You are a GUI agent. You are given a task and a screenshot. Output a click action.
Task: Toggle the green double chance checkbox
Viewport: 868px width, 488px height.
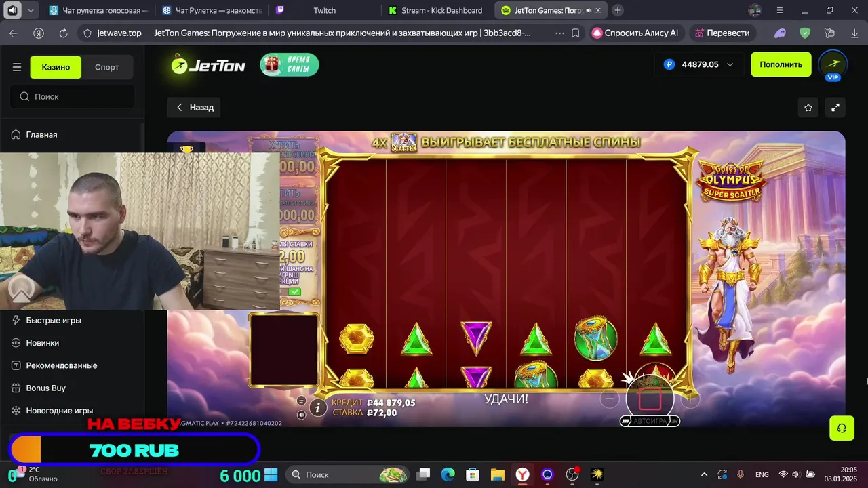[294, 291]
